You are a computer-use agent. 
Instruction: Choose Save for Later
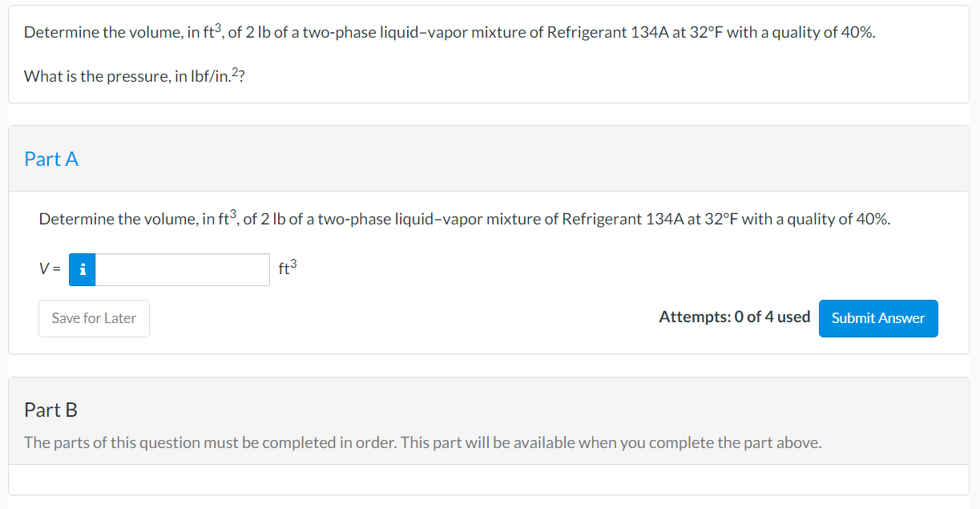click(94, 318)
